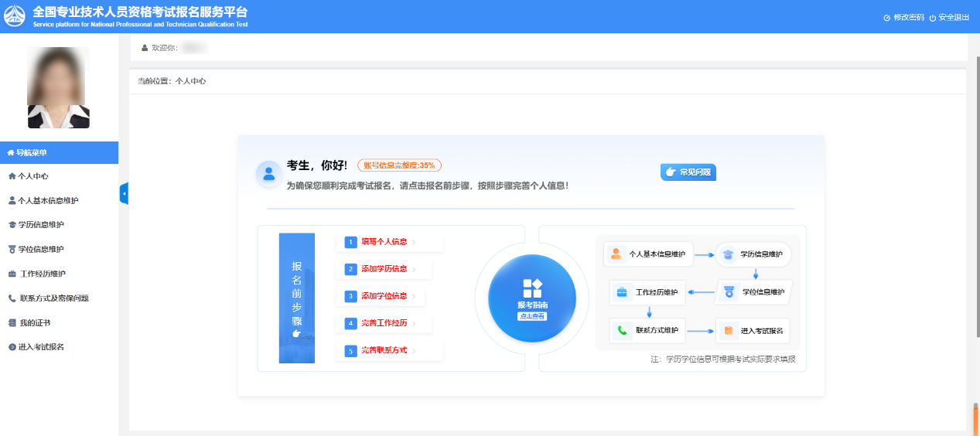Click the 工作经历维护 briefcase flow icon
The height and width of the screenshot is (436, 980).
(622, 292)
